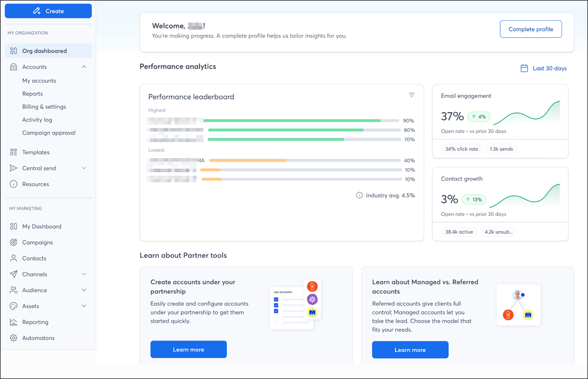Click the 1.3k sends chip

[501, 149]
